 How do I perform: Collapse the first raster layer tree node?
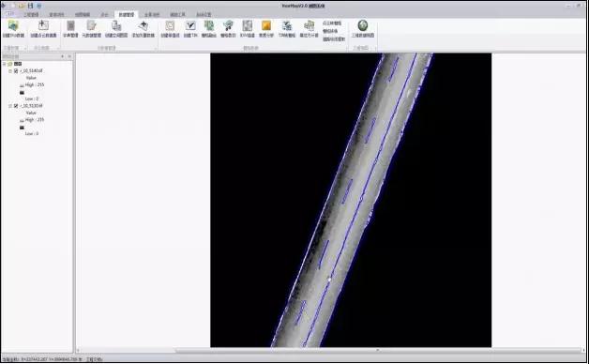click(10, 71)
